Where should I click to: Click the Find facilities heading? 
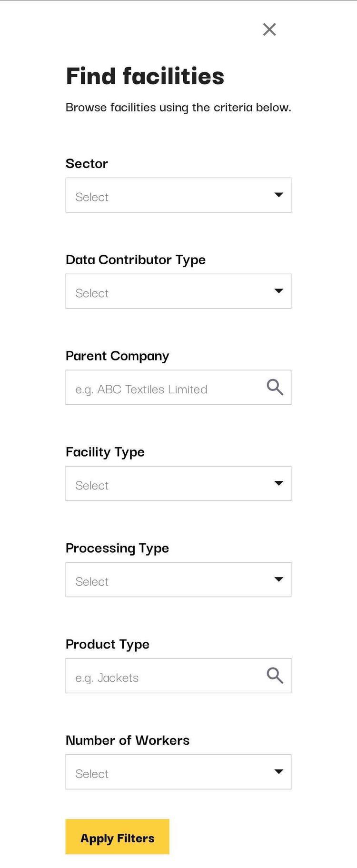tap(145, 76)
